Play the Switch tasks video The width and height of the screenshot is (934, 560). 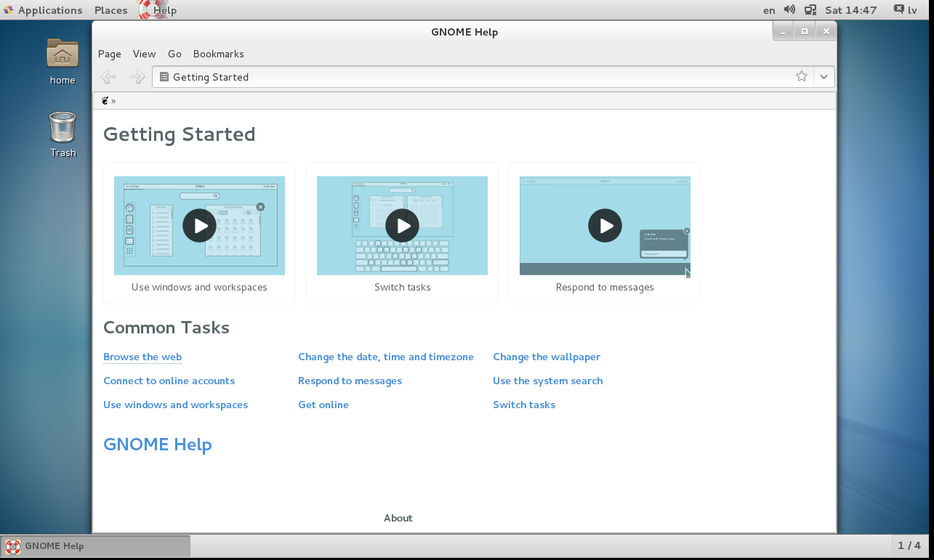tap(402, 225)
